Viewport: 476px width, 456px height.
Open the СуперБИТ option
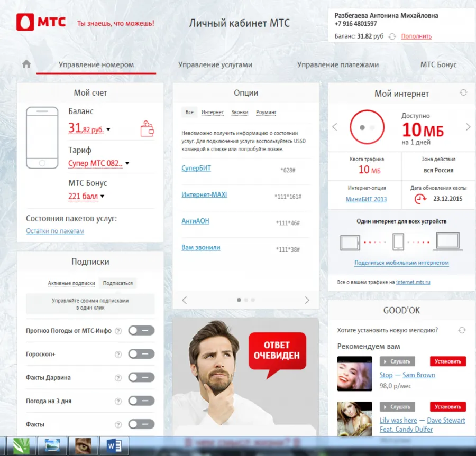[x=196, y=168]
